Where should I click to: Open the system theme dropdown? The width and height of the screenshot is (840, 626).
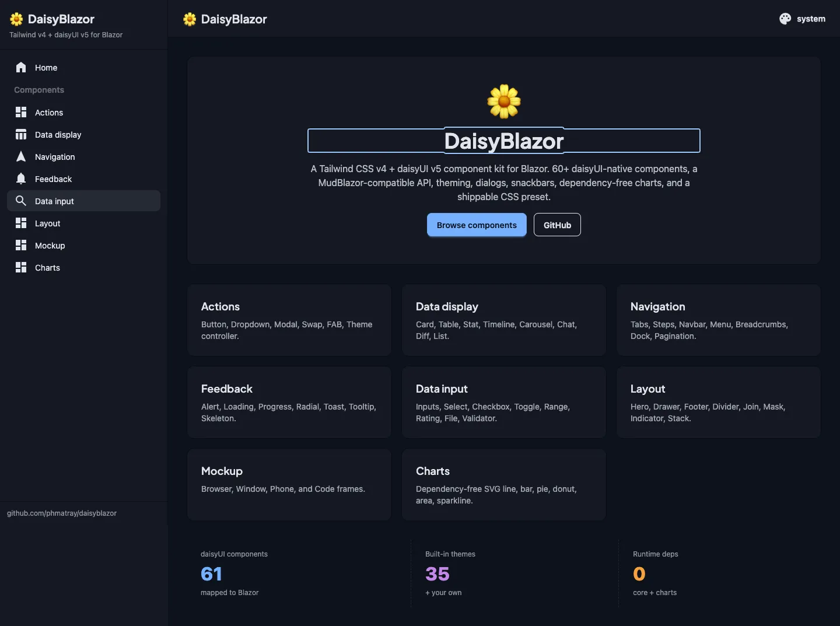[802, 19]
